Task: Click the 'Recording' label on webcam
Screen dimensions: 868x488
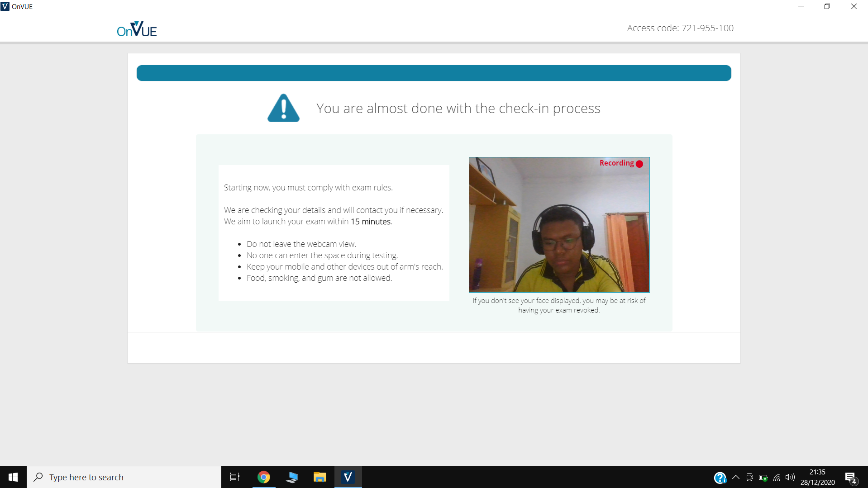Action: coord(616,163)
